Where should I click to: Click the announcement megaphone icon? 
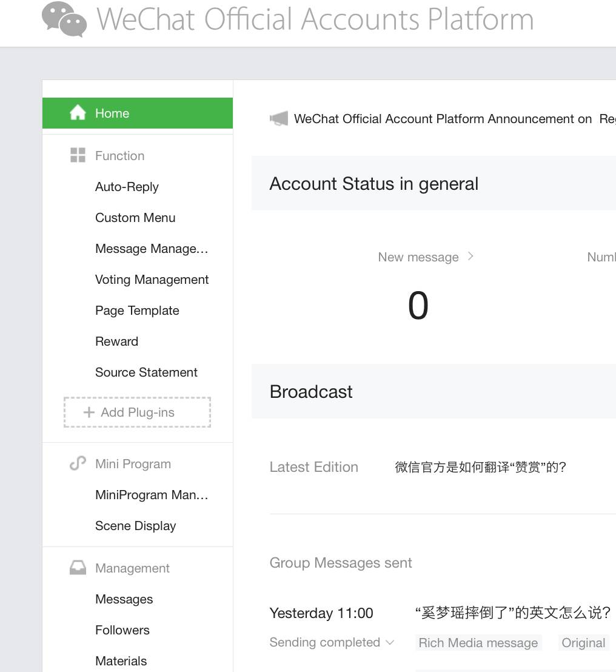point(279,118)
